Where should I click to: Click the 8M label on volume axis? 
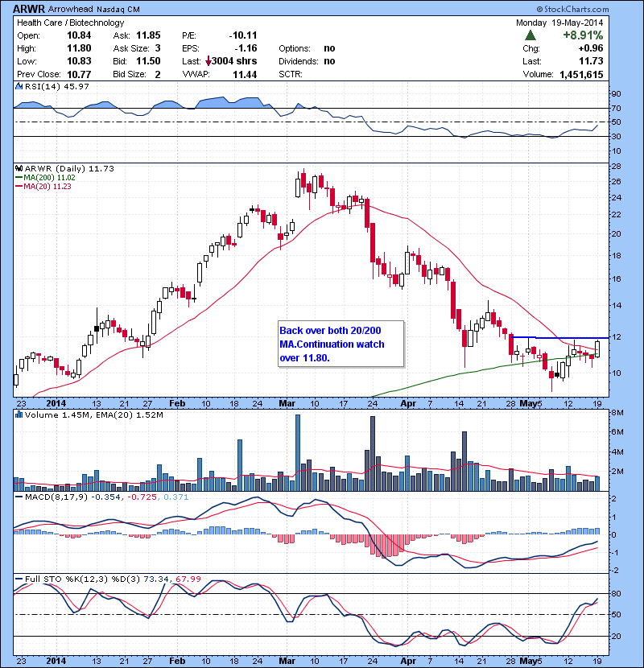tap(617, 412)
